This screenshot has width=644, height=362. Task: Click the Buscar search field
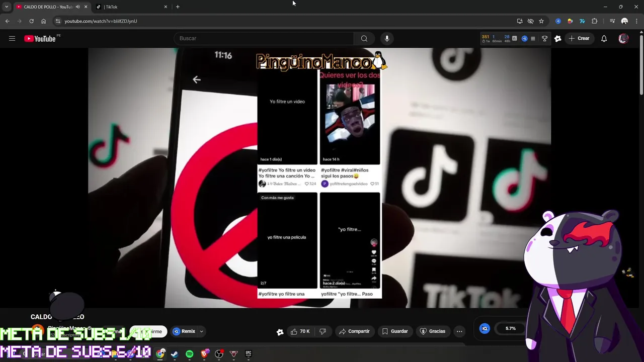[263, 38]
